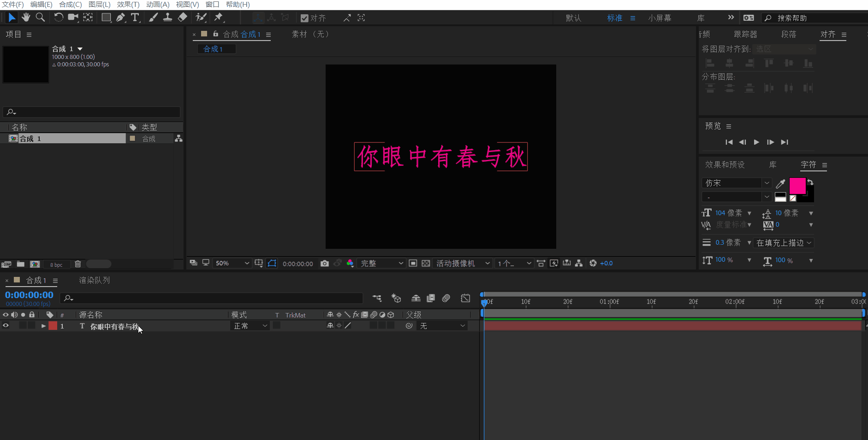Create new folder in Project panel
868x440 pixels.
pyautogui.click(x=20, y=264)
